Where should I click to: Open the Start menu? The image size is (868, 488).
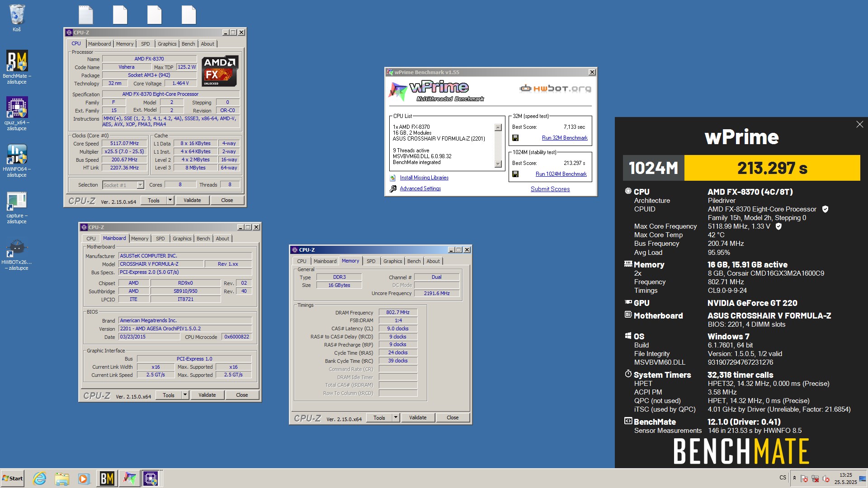tap(12, 479)
